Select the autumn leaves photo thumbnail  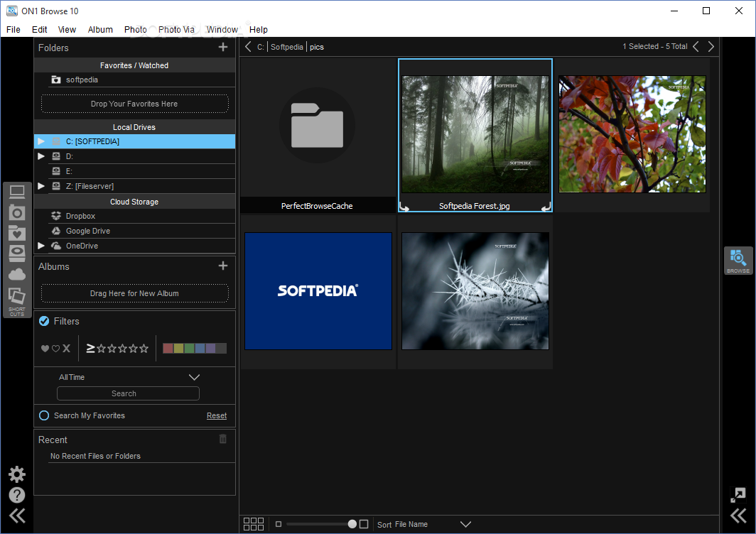pos(632,134)
